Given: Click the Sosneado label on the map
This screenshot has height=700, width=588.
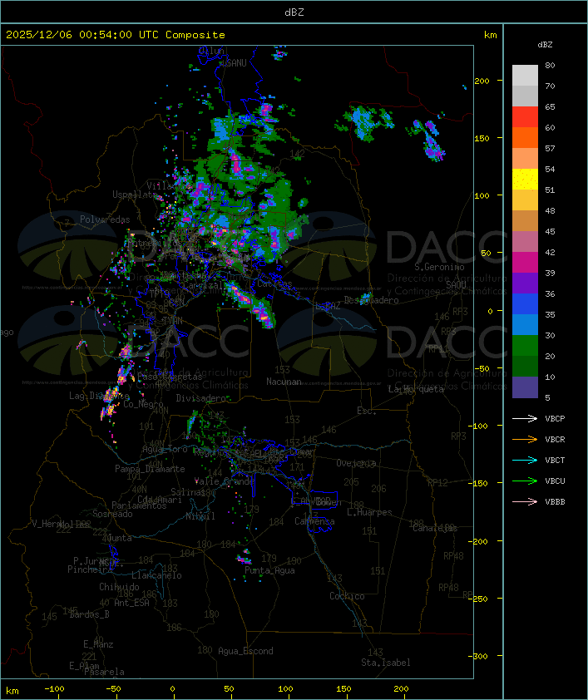Looking at the screenshot, I should (112, 514).
